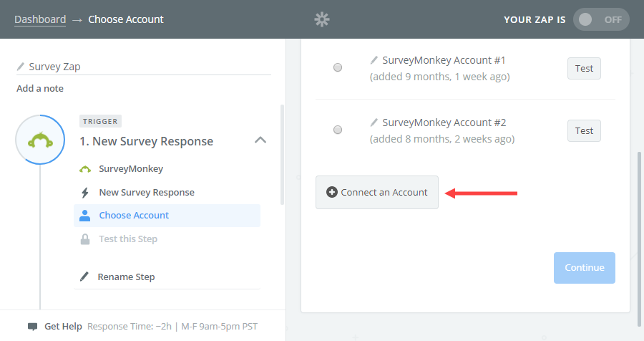Open Get Help chat
Viewport: 644px width, 341px height.
[63, 326]
